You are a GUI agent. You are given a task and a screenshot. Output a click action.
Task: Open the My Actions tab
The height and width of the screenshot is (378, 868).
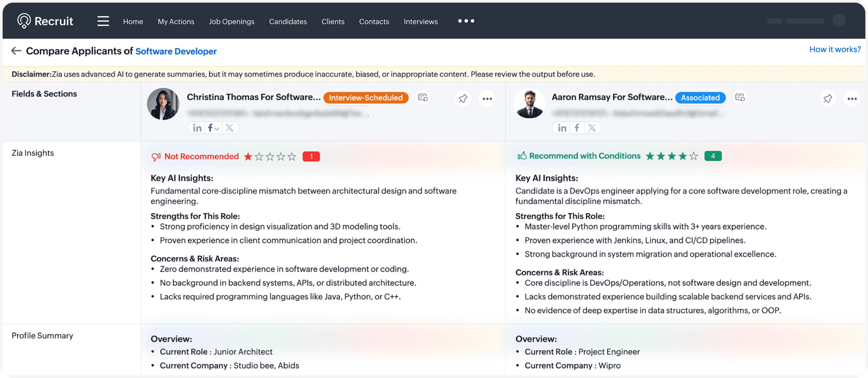(x=176, y=22)
